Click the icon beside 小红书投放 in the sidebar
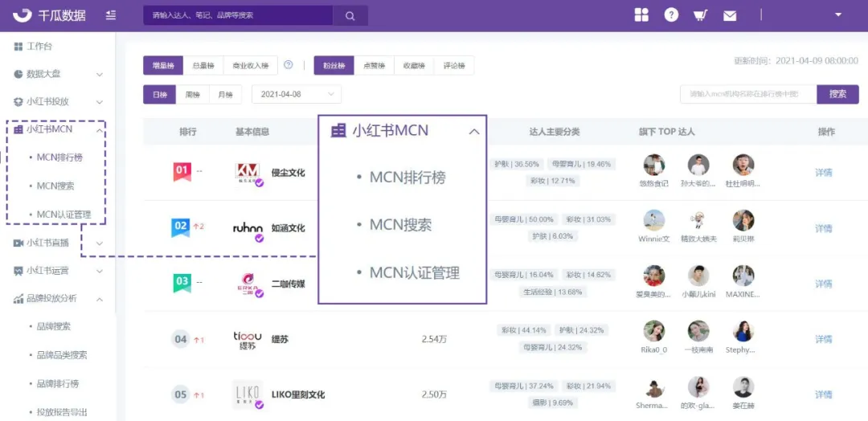The width and height of the screenshot is (868, 421). (x=18, y=102)
